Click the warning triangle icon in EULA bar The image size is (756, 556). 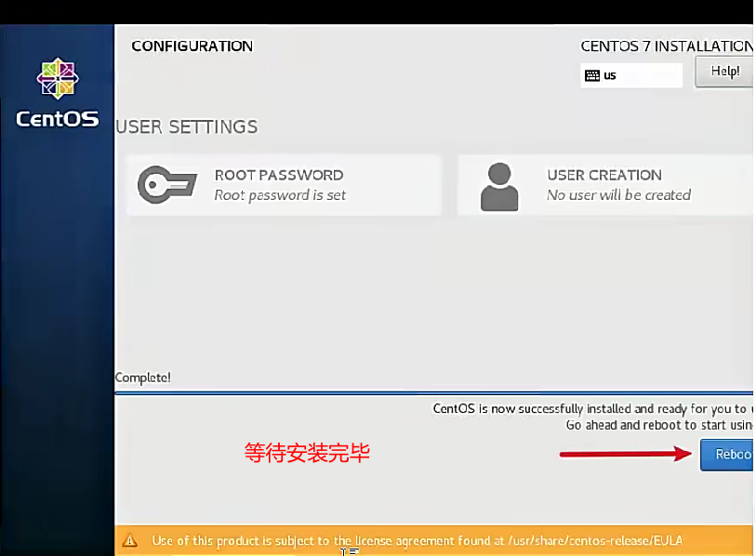tap(129, 540)
